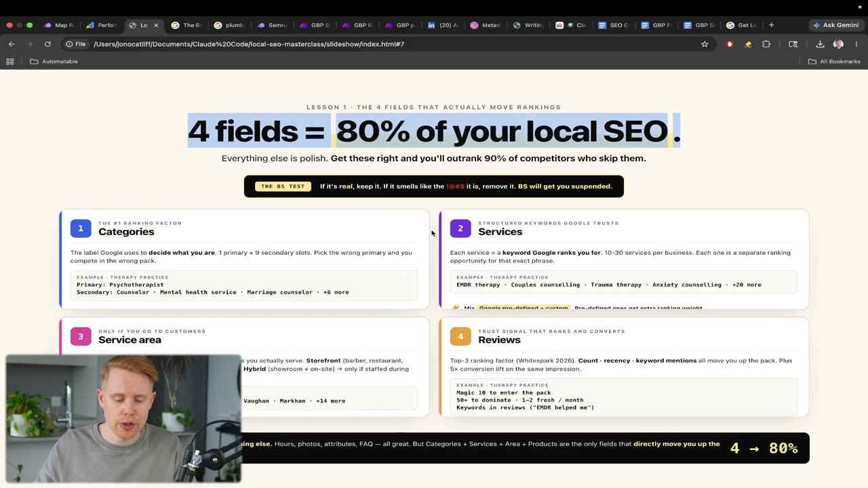Screen dimensions: 868x488
Task: Switch to the Map R tab
Action: [x=58, y=25]
